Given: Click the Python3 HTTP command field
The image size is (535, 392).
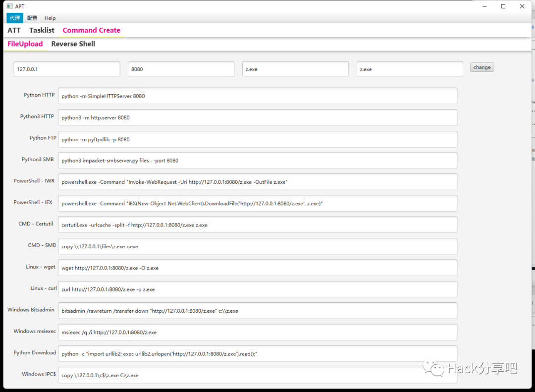Looking at the screenshot, I should point(258,117).
